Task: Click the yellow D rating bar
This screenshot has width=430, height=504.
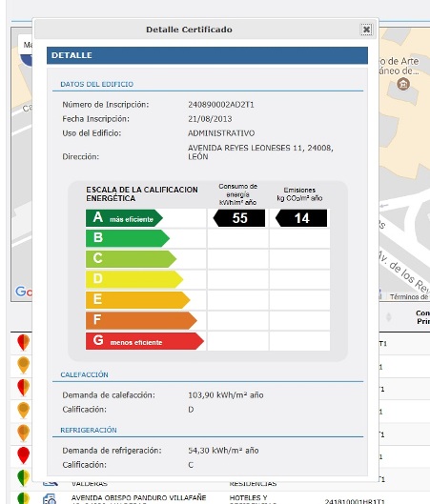Action: [134, 279]
